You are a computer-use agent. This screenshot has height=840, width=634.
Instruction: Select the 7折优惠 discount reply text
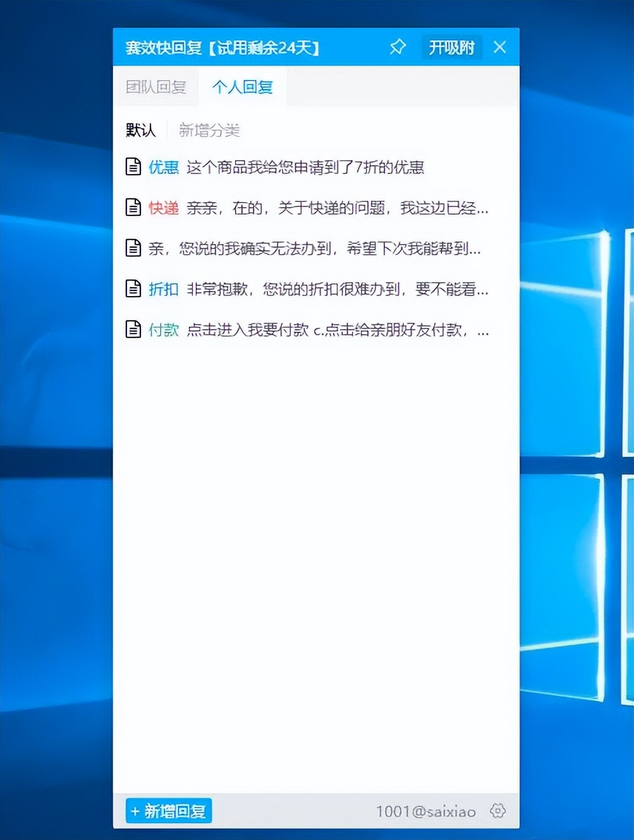coord(307,168)
